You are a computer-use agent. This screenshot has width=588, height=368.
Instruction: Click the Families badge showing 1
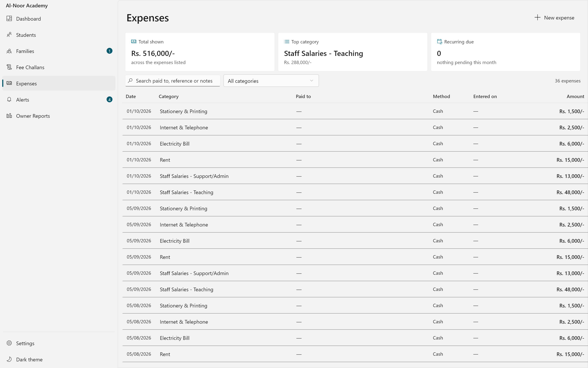pos(109,51)
